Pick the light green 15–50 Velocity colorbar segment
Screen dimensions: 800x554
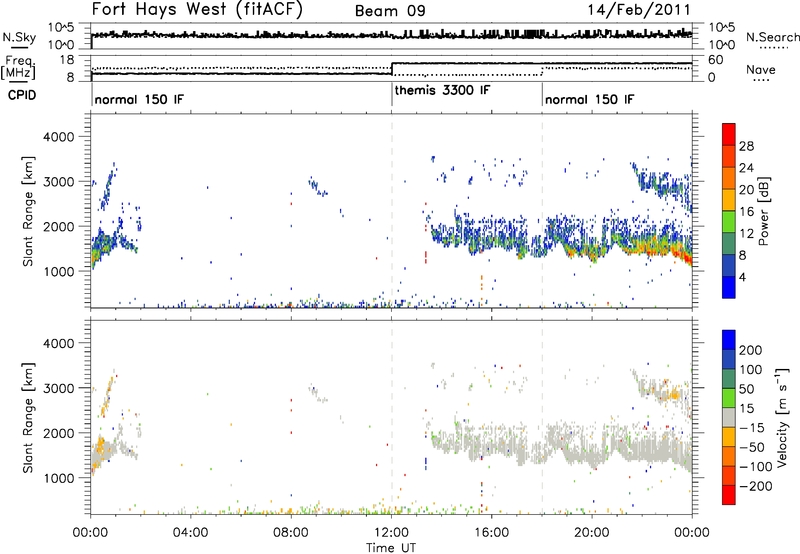(x=729, y=398)
